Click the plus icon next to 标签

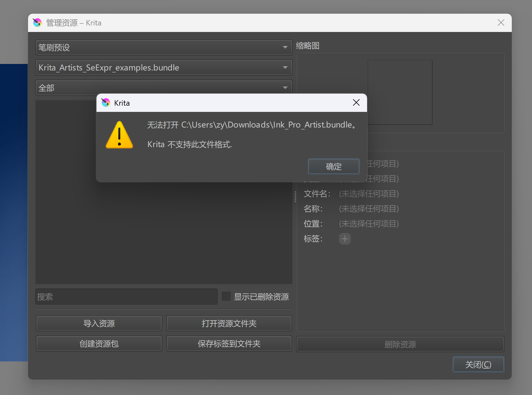pyautogui.click(x=345, y=239)
